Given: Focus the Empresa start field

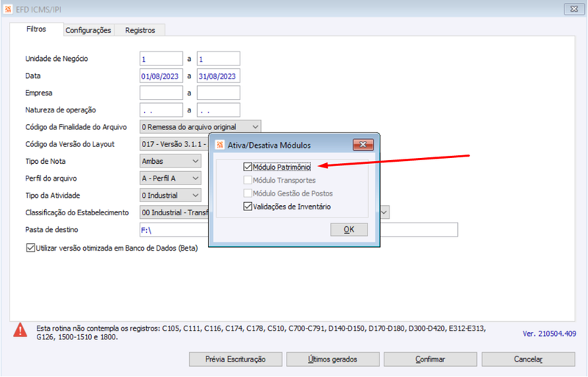Looking at the screenshot, I should click(x=161, y=93).
